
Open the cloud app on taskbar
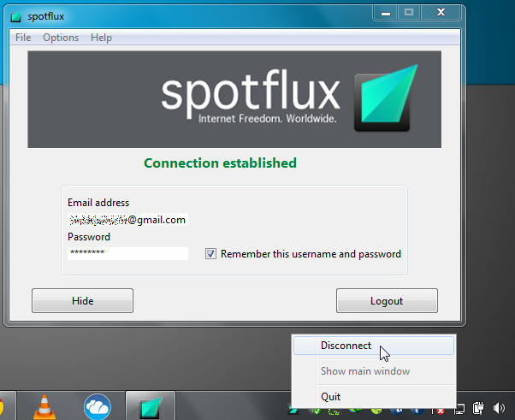tap(98, 407)
